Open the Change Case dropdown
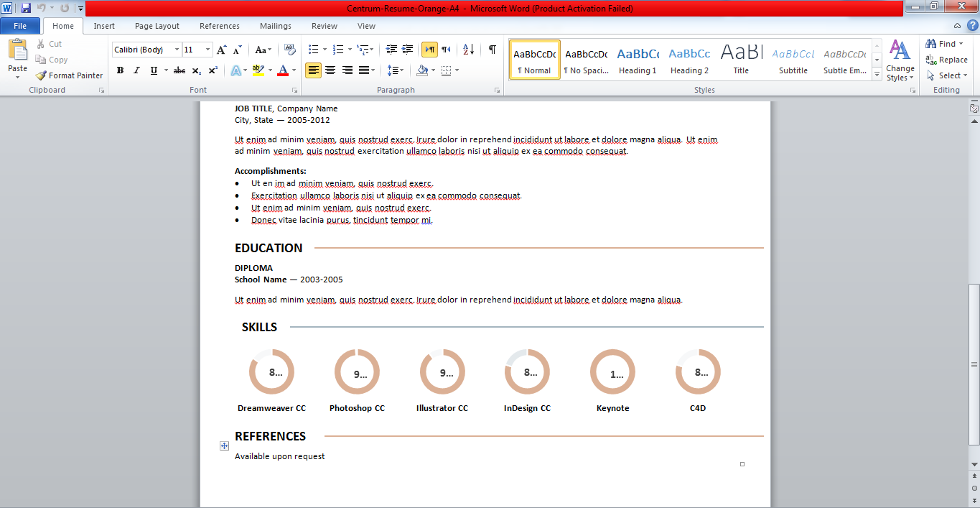 click(263, 50)
